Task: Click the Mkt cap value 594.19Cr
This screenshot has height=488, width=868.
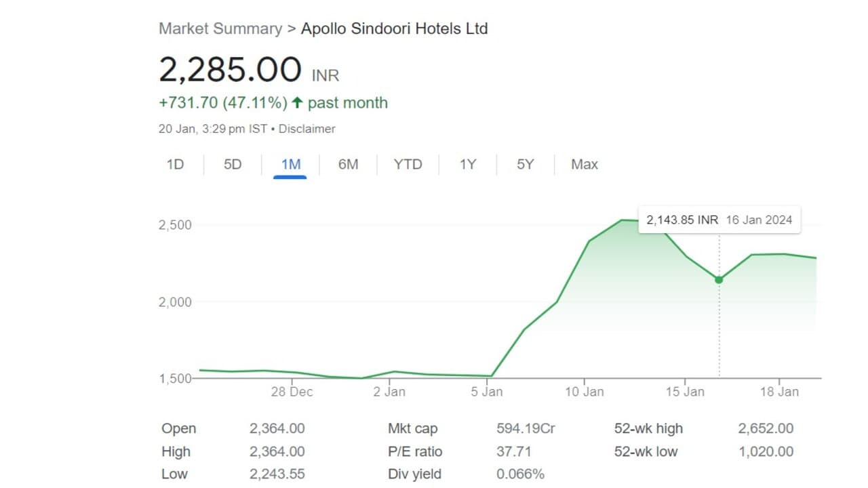Action: click(x=526, y=428)
